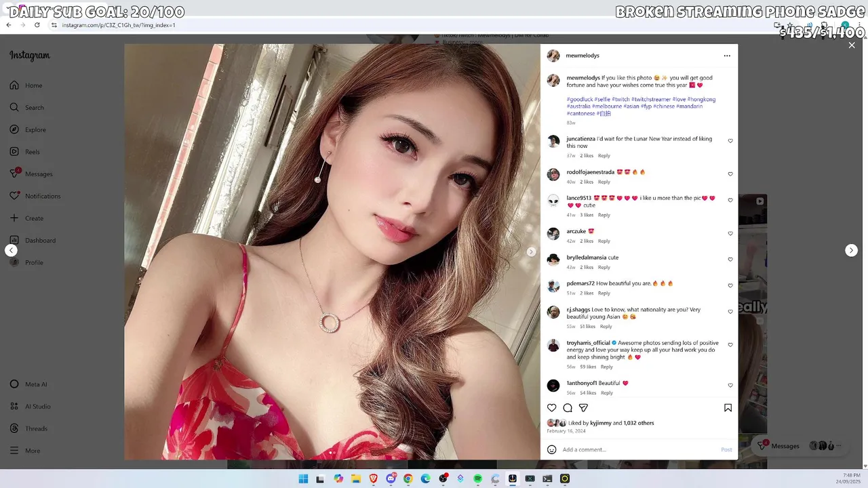Screen dimensions: 868x488
Task: Open Messages in the Instagram sidebar
Action: pyautogui.click(x=31, y=174)
